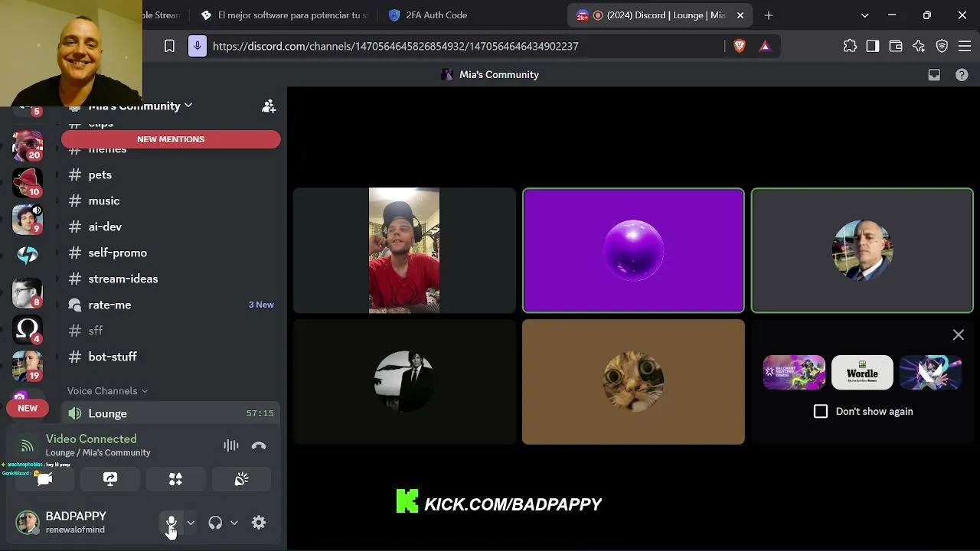Select the cat avatar participant tile
This screenshot has height=551, width=980.
tap(633, 382)
